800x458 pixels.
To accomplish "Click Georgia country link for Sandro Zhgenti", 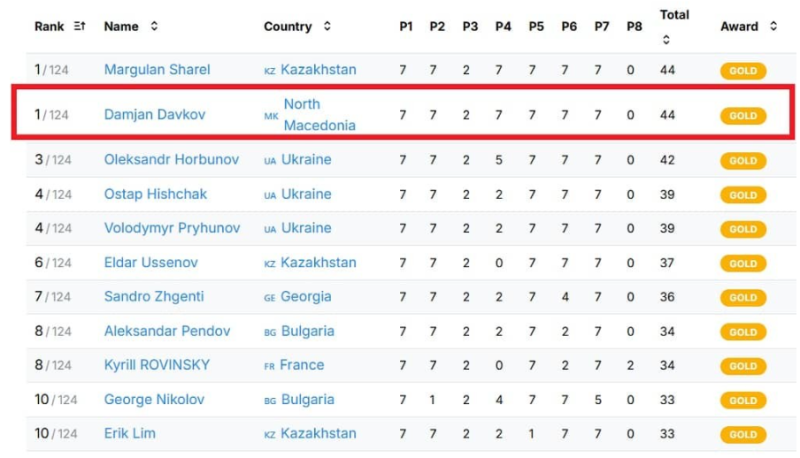I will point(306,297).
